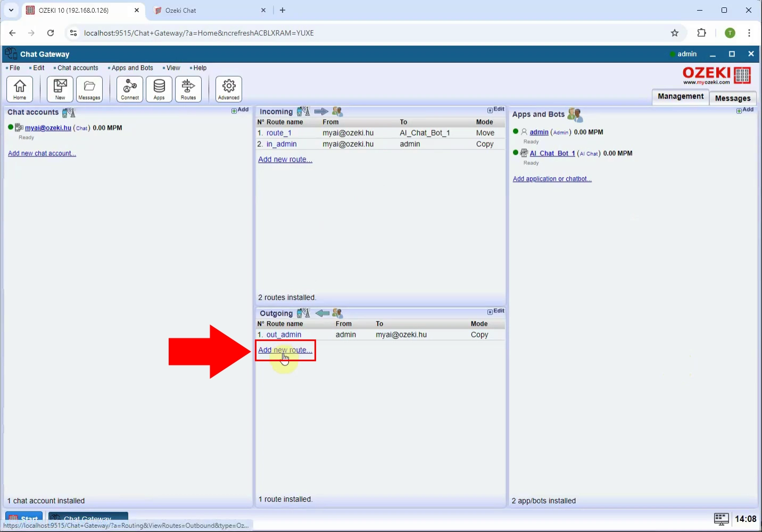Open the browser extensions icon
Screen dimensions: 762x532
click(x=702, y=33)
